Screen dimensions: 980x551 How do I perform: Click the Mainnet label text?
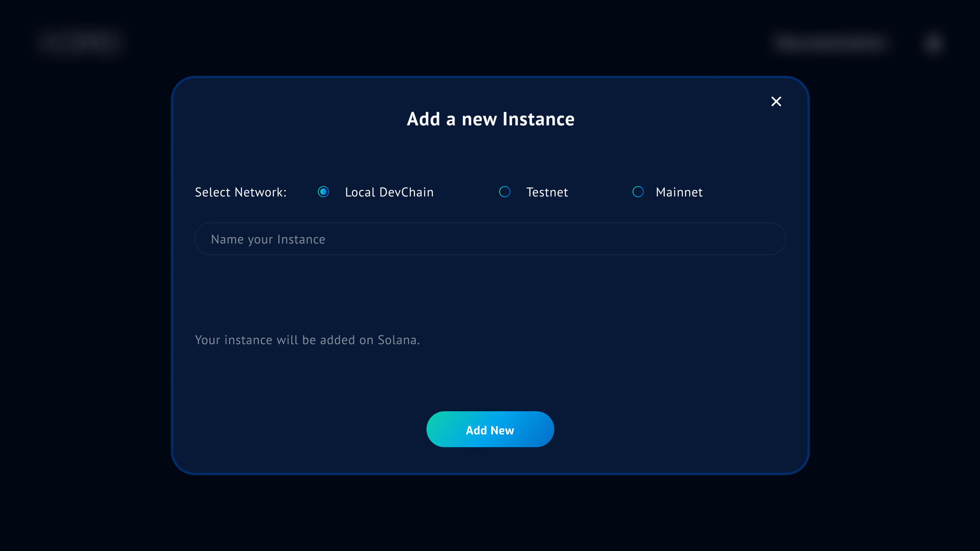pyautogui.click(x=679, y=192)
